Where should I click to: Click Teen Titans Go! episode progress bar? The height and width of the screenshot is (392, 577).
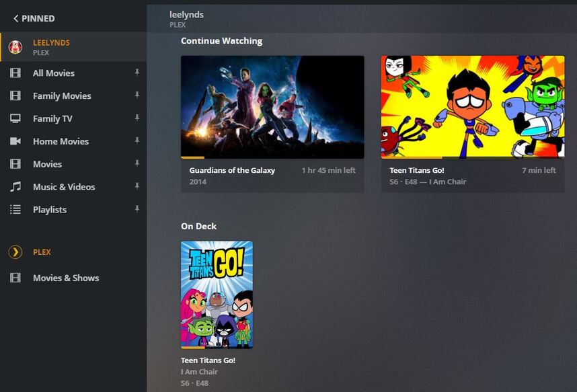point(473,157)
